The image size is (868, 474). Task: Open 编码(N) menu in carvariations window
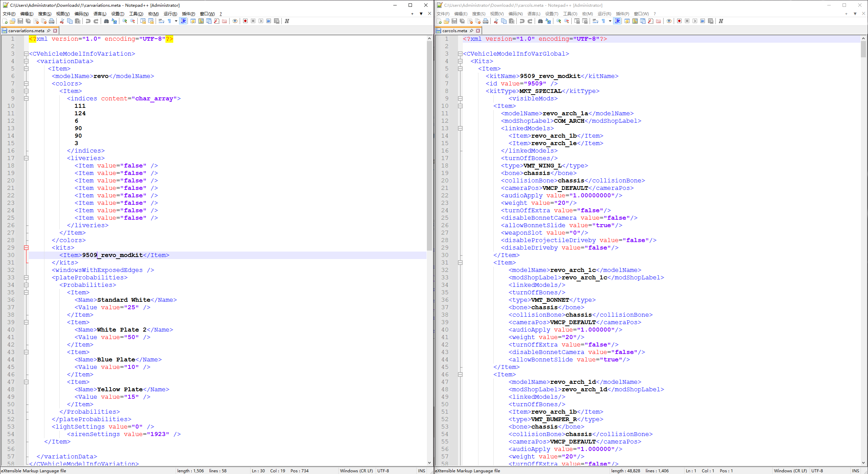pyautogui.click(x=81, y=14)
